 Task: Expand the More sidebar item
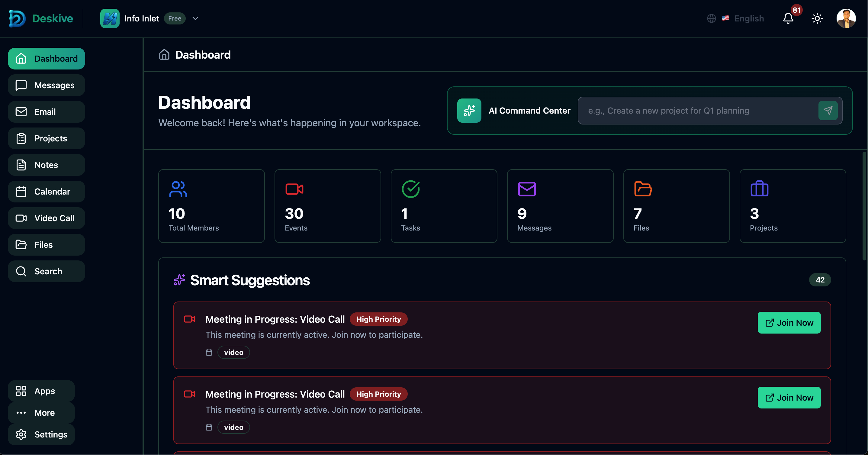click(41, 412)
